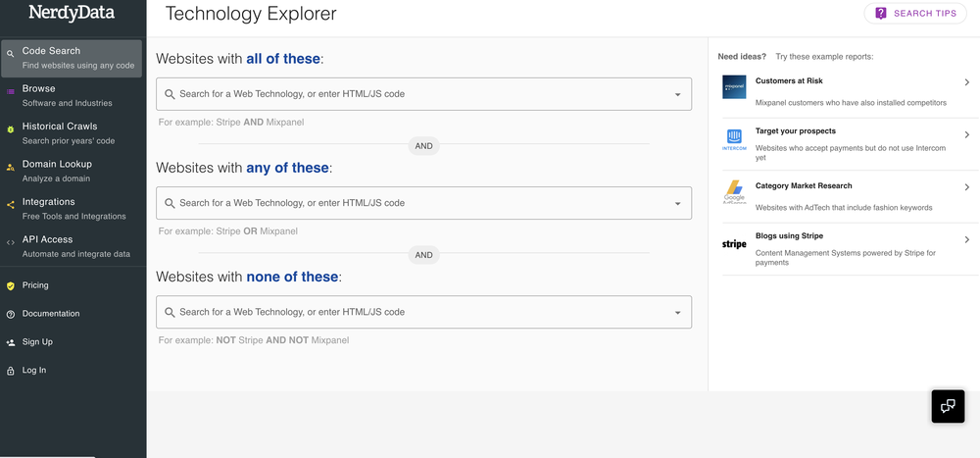
Task: Open Blogs using Stripe chevron
Action: (x=967, y=239)
